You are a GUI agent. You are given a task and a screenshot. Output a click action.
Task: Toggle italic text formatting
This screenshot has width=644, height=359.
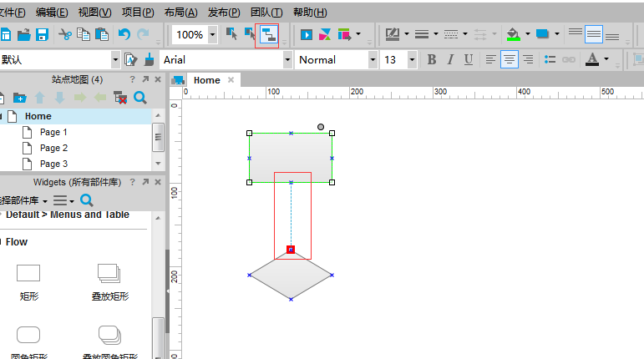(450, 59)
